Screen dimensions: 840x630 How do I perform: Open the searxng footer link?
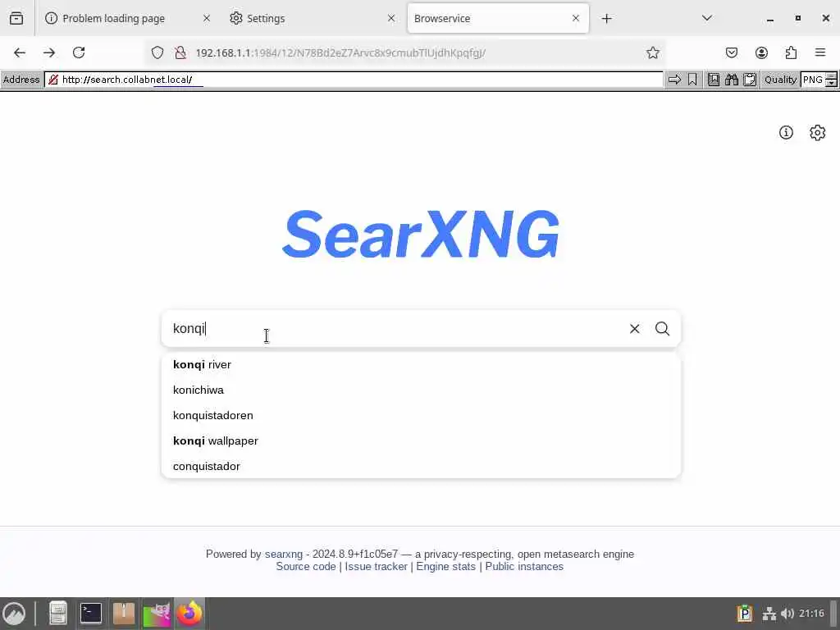(x=283, y=554)
